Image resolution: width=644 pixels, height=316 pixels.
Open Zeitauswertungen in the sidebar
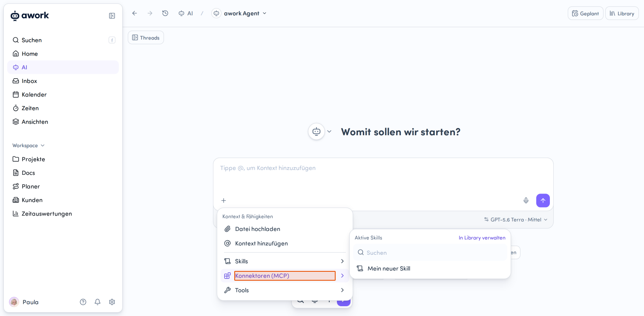(63, 214)
